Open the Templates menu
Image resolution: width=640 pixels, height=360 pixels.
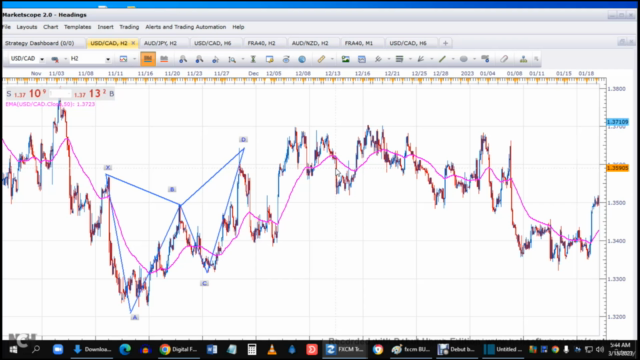(78, 27)
